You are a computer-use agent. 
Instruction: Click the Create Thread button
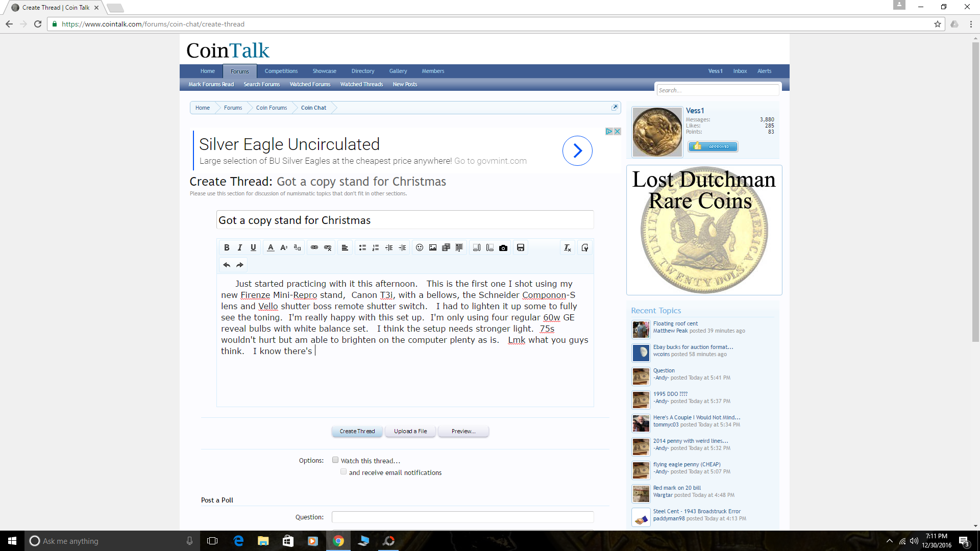tap(357, 431)
